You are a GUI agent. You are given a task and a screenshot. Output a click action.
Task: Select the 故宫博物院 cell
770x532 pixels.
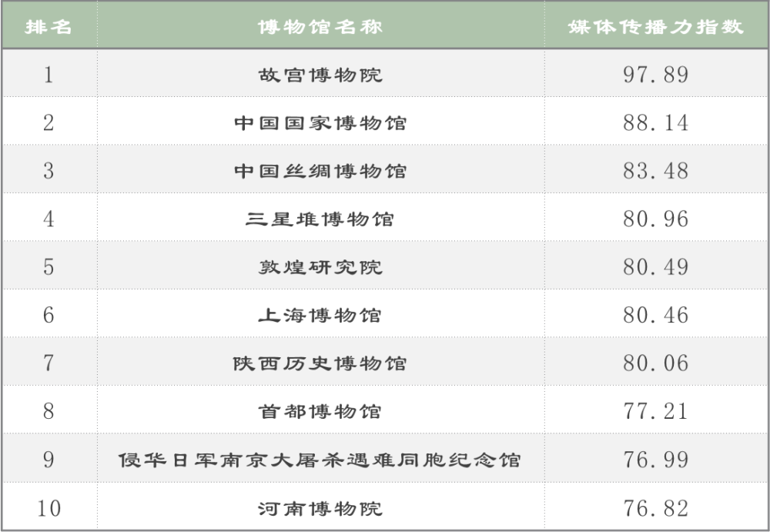(x=320, y=75)
